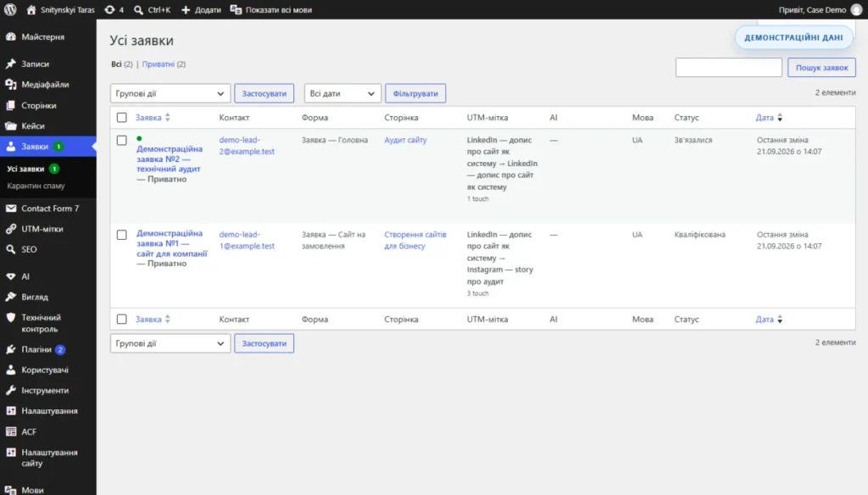Open the Карантин спаму submenu item
Screen dimensions: 868x495
36,186
